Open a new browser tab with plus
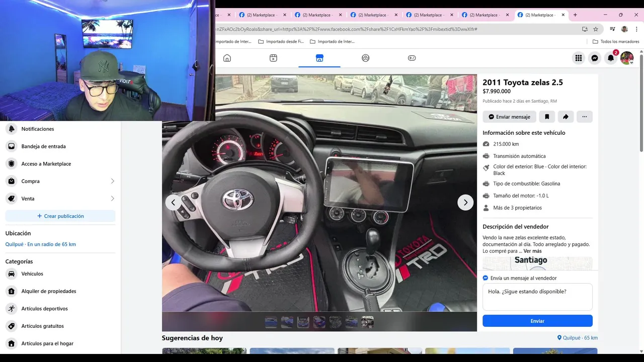 [x=575, y=15]
